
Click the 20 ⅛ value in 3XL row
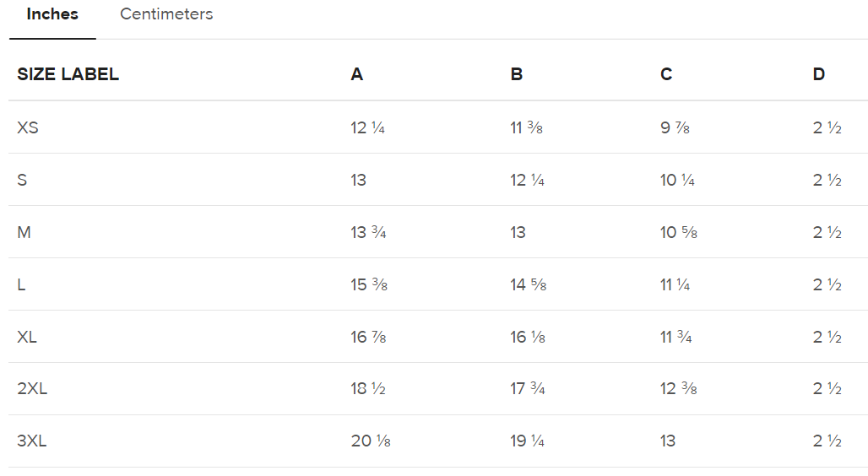coord(371,441)
